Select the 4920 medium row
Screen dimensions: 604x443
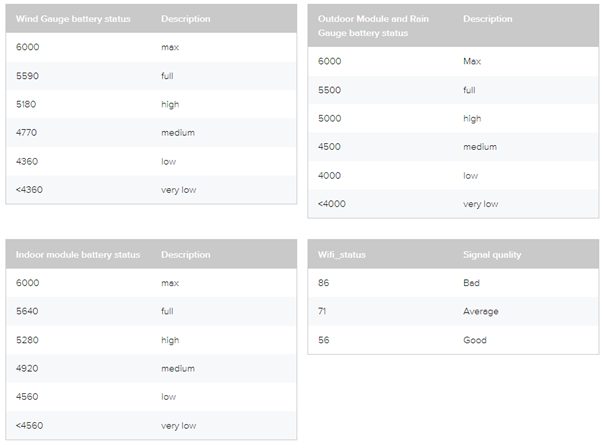tap(151, 368)
